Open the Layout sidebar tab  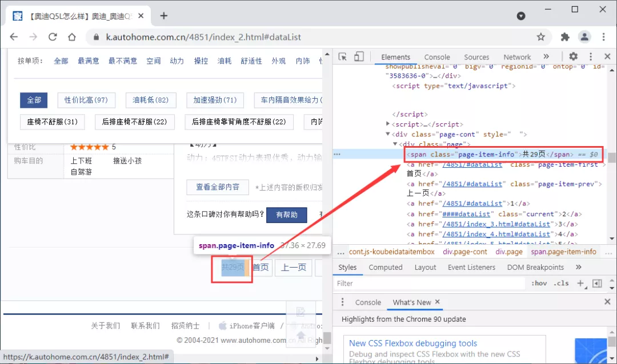(425, 268)
